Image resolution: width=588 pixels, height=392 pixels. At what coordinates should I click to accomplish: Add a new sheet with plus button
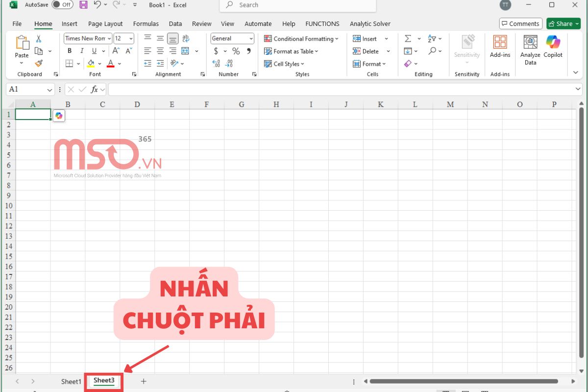(x=144, y=381)
